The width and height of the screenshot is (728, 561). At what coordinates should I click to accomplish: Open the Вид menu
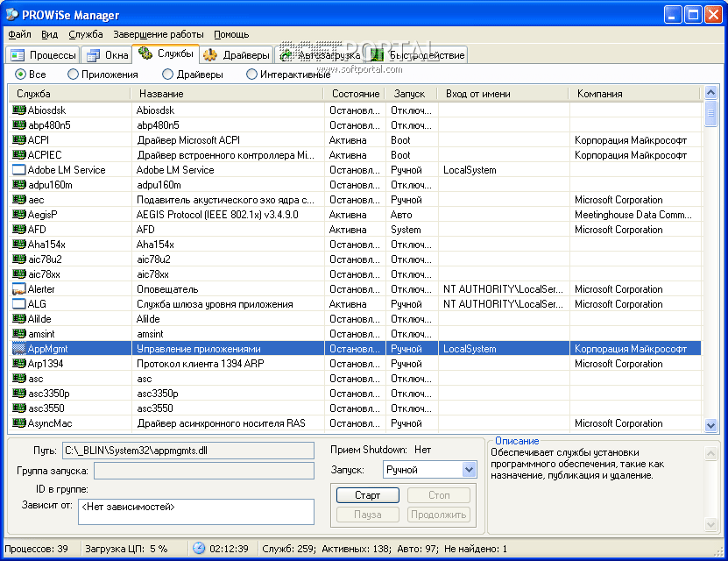pyautogui.click(x=49, y=34)
